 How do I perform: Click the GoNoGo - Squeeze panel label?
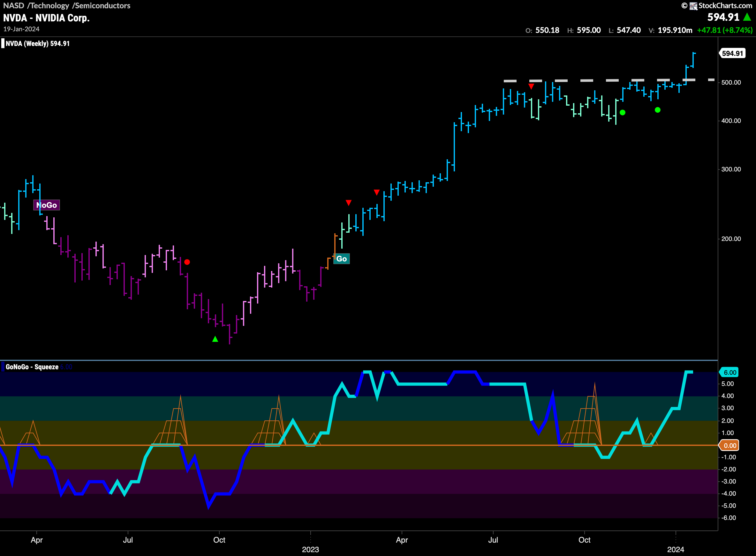[x=32, y=367]
